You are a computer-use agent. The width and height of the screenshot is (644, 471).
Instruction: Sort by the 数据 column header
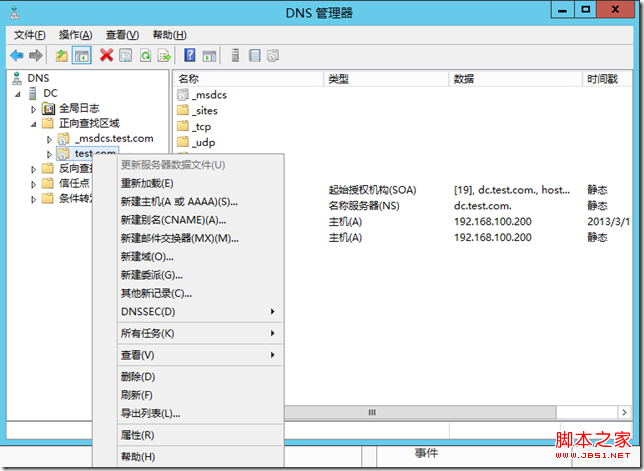[x=516, y=79]
